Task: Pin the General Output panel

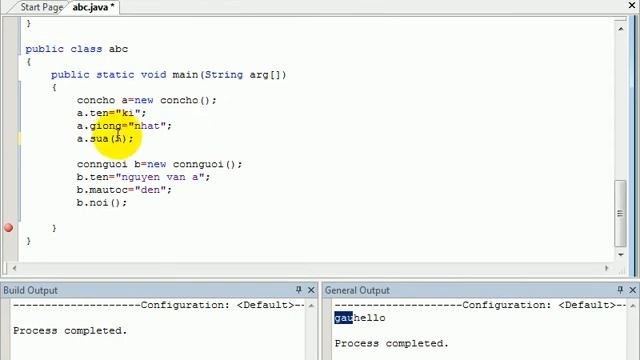Action: pyautogui.click(x=620, y=290)
